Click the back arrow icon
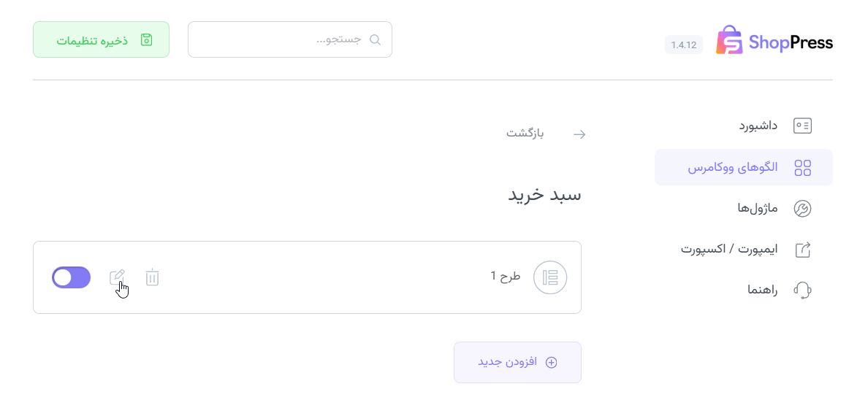 pyautogui.click(x=579, y=134)
